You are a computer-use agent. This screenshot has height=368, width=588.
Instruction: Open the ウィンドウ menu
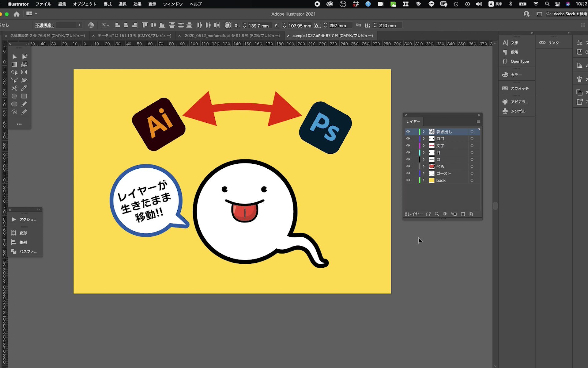point(173,4)
